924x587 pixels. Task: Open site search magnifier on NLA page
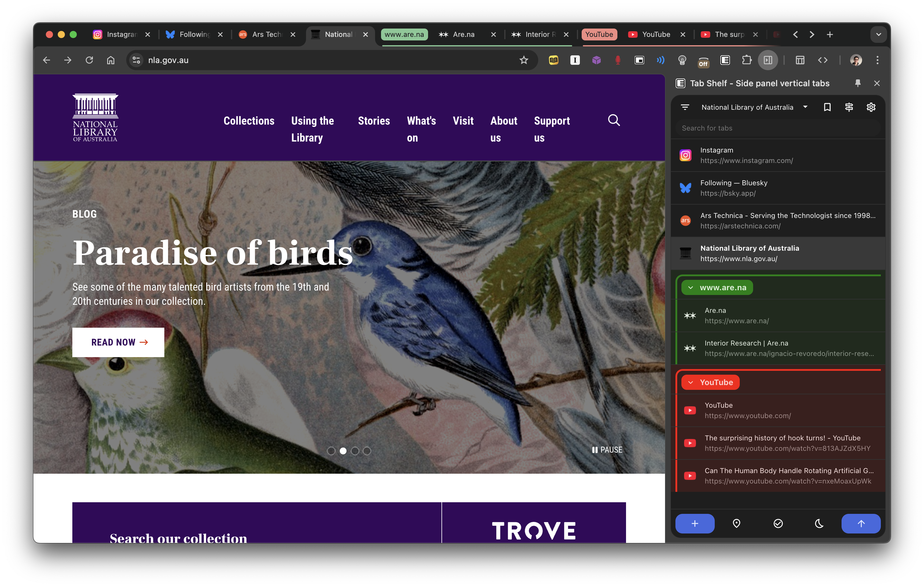click(x=614, y=120)
